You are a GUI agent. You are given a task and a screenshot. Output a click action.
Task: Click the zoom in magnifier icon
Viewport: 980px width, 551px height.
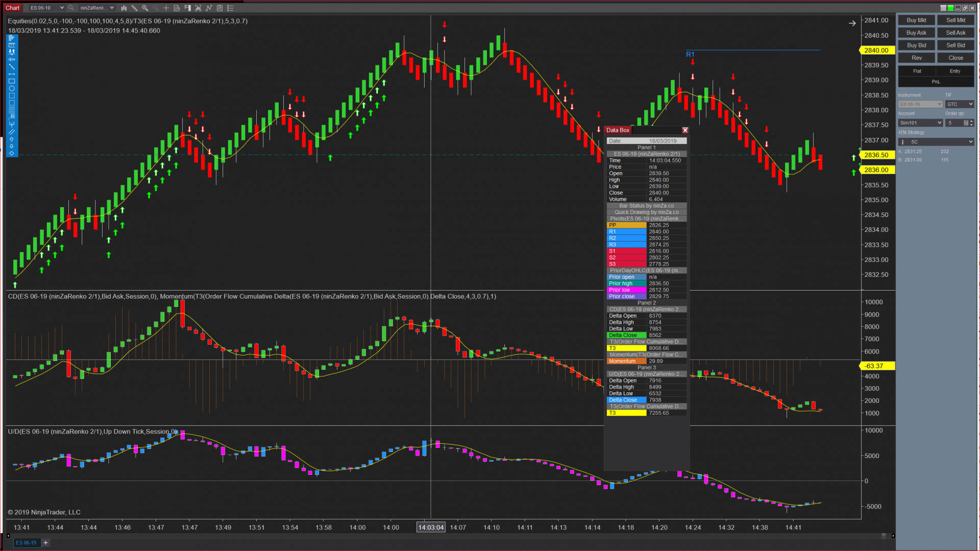tap(145, 8)
